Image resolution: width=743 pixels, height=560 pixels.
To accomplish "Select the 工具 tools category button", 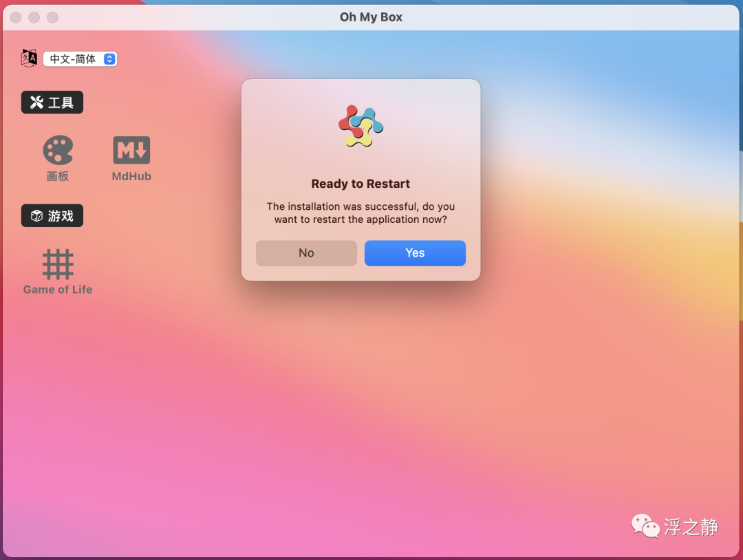I will [x=52, y=103].
